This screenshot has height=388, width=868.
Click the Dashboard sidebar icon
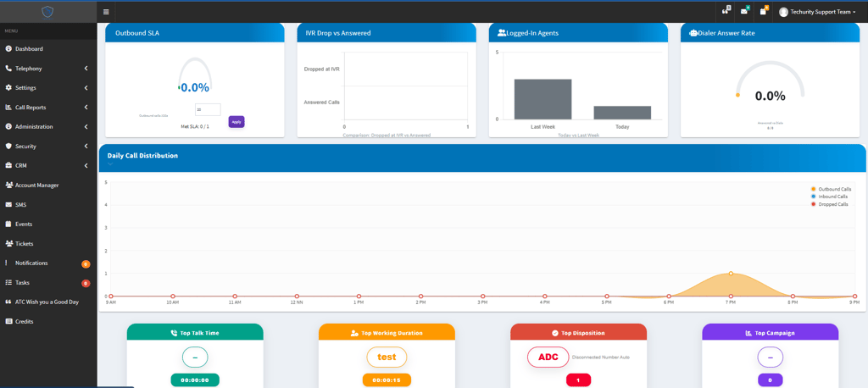point(8,48)
